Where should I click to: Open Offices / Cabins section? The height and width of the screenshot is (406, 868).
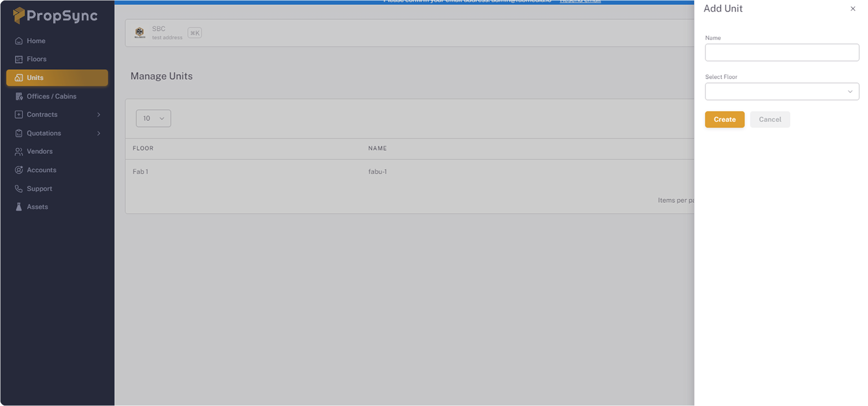(x=57, y=96)
